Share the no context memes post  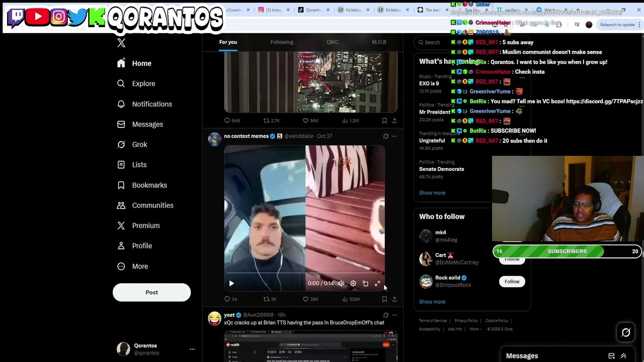click(x=394, y=299)
